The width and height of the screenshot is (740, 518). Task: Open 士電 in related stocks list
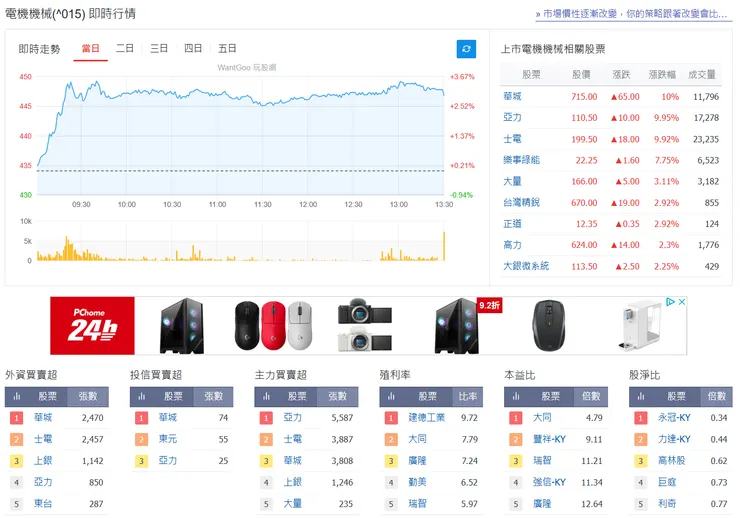point(513,139)
